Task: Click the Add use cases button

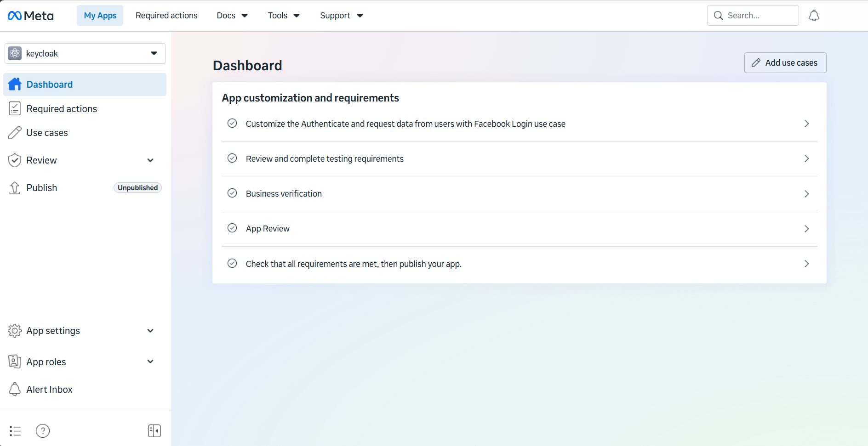Action: coord(785,63)
